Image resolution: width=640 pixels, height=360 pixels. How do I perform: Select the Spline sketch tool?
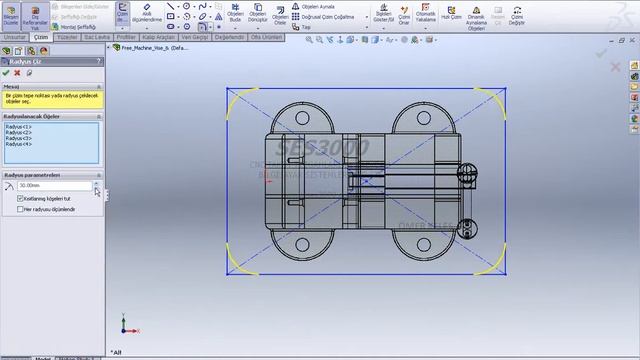click(202, 6)
